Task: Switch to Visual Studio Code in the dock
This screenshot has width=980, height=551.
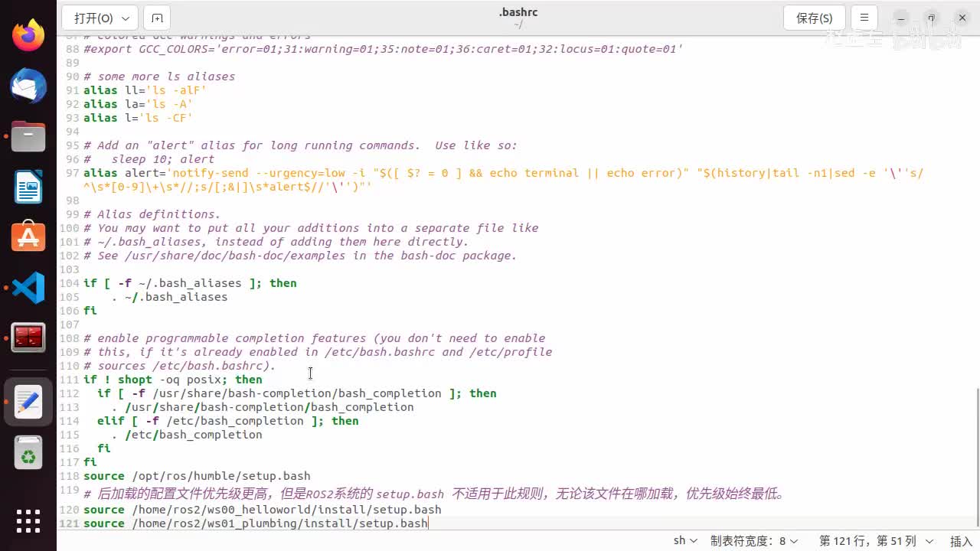Action: pyautogui.click(x=28, y=288)
